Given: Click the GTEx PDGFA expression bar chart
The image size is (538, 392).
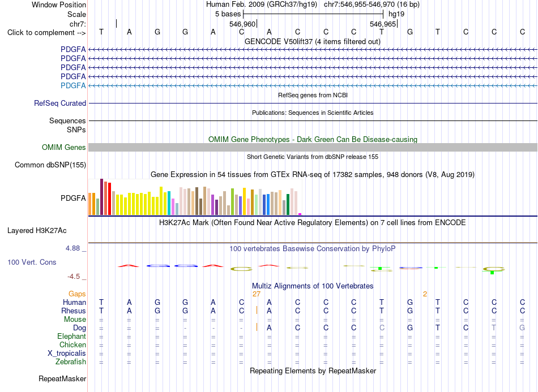Looking at the screenshot, I should pos(195,197).
